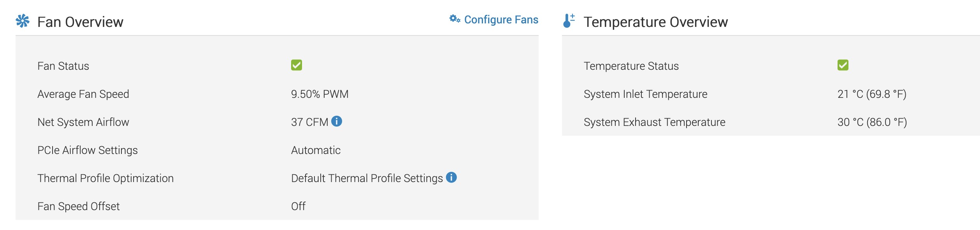
Task: Click the green Fan Status checkmark
Action: click(297, 65)
